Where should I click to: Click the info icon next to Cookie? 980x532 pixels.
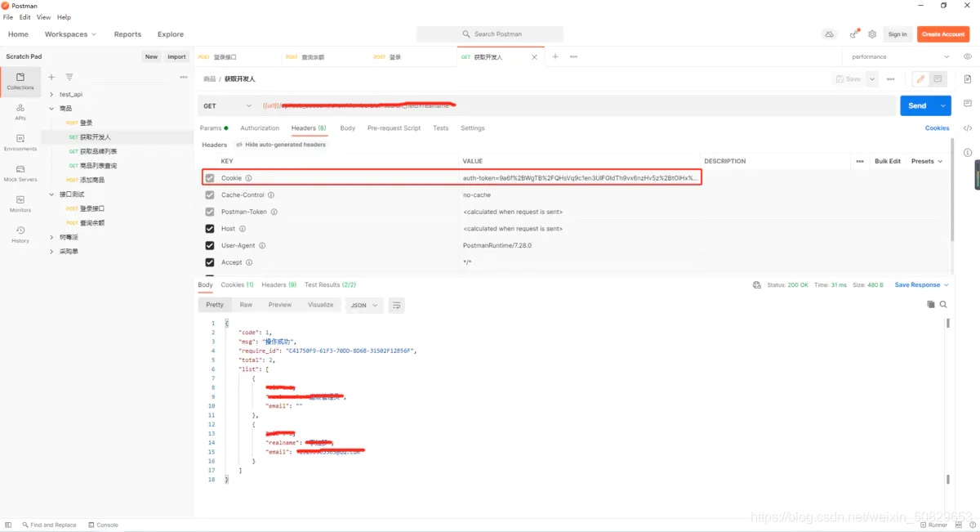tap(248, 178)
